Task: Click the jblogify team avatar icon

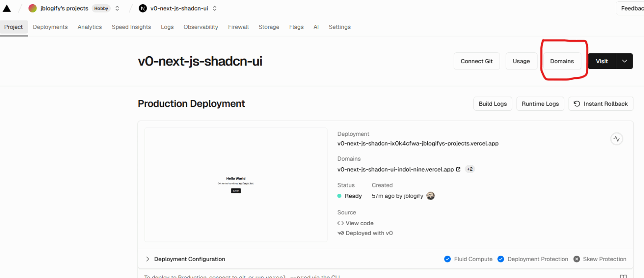Action: tap(33, 8)
